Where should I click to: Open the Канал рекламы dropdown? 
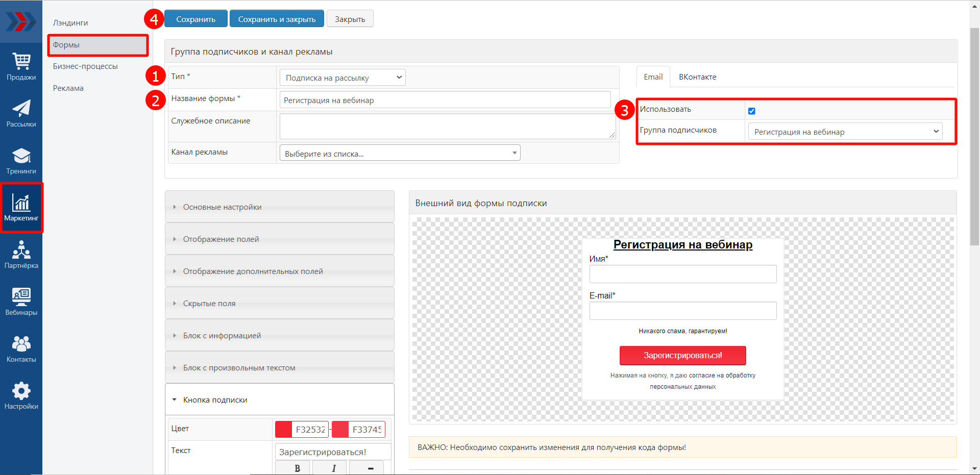click(400, 153)
